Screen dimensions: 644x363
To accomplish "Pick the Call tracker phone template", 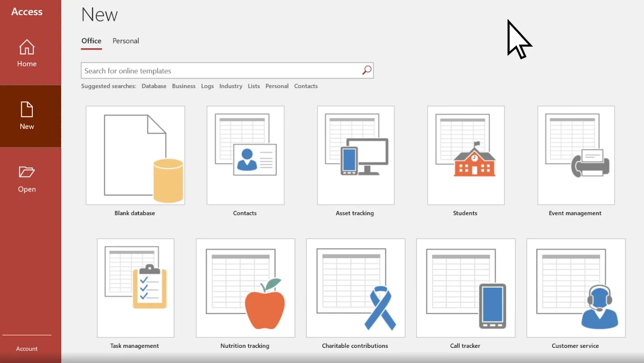I will pyautogui.click(x=466, y=288).
